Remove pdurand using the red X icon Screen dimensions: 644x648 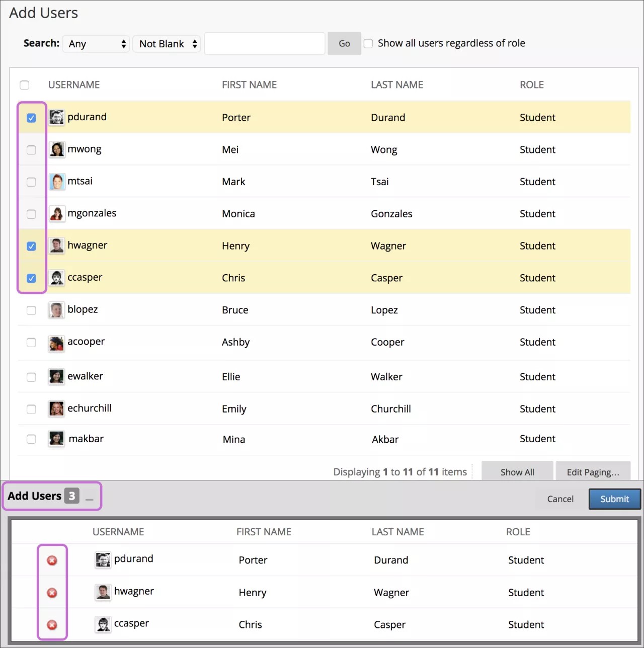pos(52,560)
